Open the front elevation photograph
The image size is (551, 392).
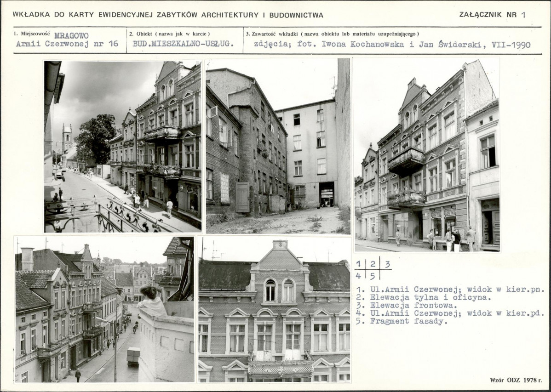point(427,155)
